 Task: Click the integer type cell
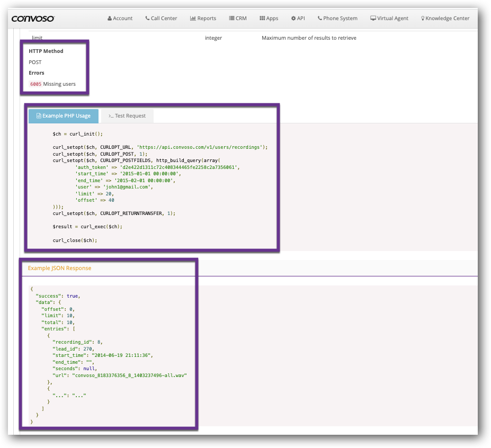[213, 38]
